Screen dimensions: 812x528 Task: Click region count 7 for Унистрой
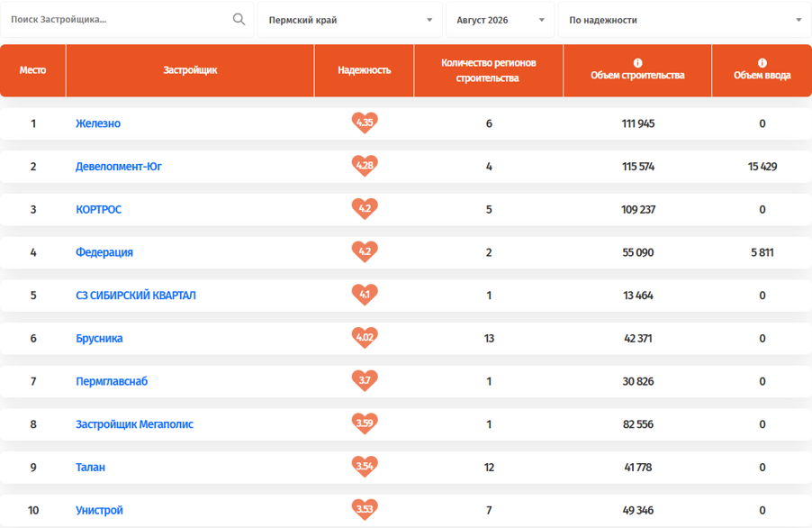pos(489,510)
